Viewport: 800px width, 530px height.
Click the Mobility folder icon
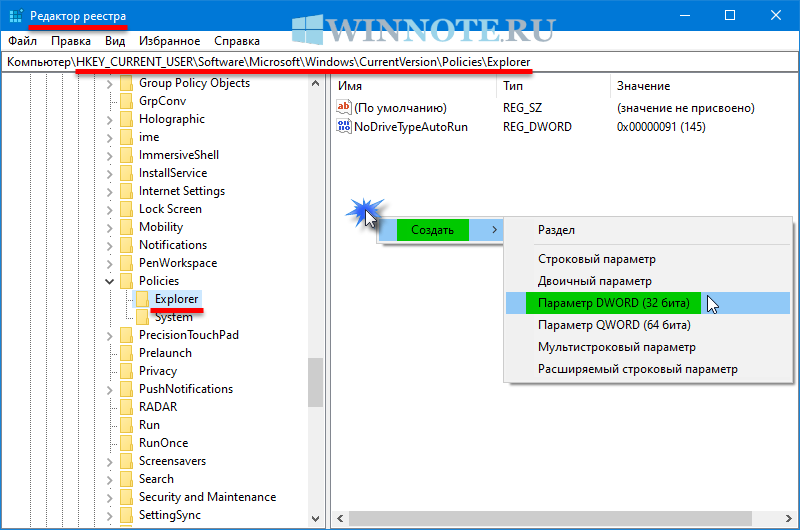point(126,227)
